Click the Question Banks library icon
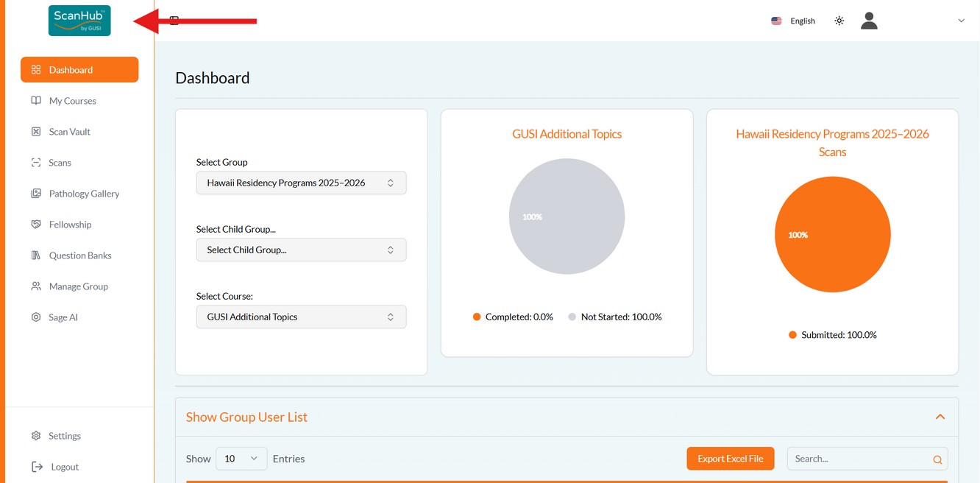This screenshot has height=483, width=980. (36, 255)
